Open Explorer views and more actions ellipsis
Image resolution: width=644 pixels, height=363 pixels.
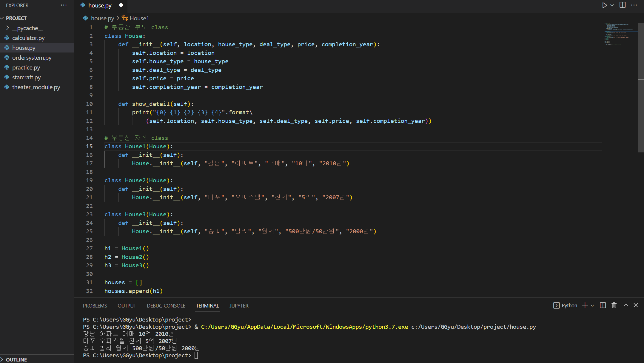pyautogui.click(x=64, y=5)
